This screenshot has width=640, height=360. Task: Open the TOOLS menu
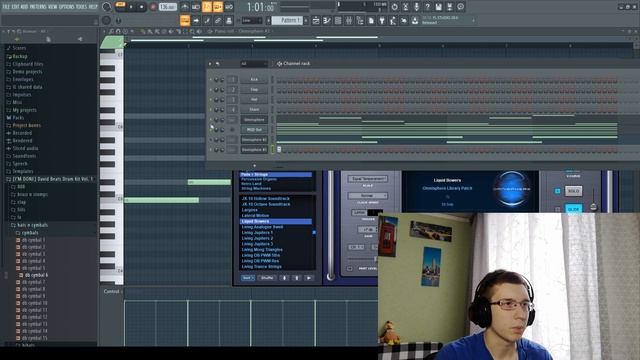point(81,7)
